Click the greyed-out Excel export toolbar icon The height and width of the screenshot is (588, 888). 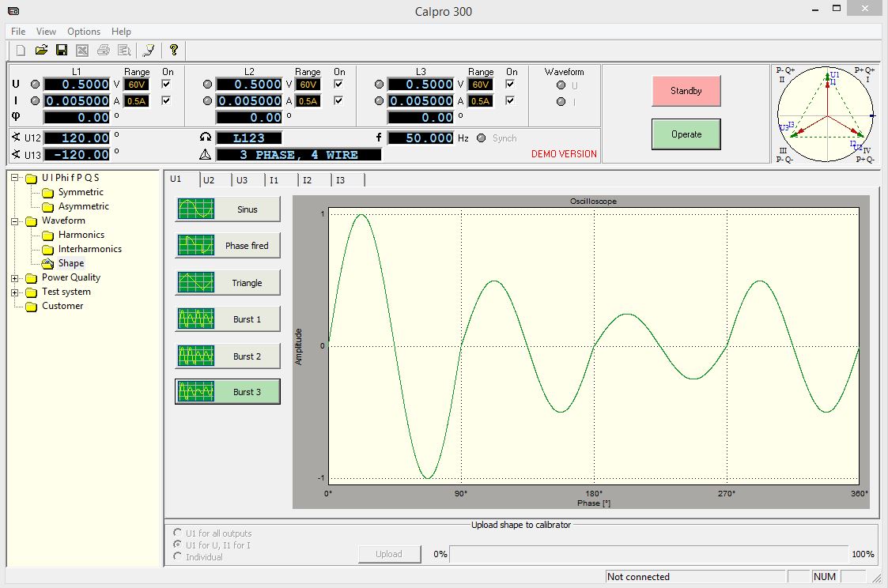82,51
